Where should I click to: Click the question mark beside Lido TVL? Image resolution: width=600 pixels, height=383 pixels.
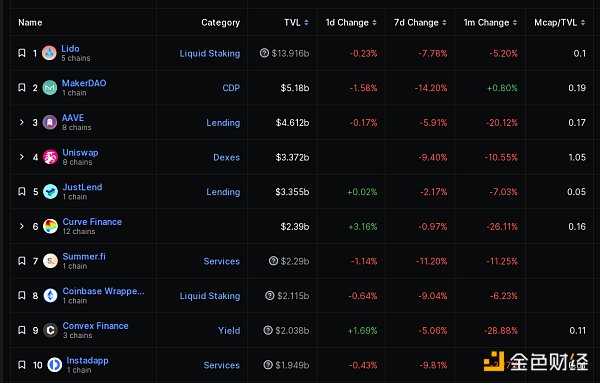264,53
